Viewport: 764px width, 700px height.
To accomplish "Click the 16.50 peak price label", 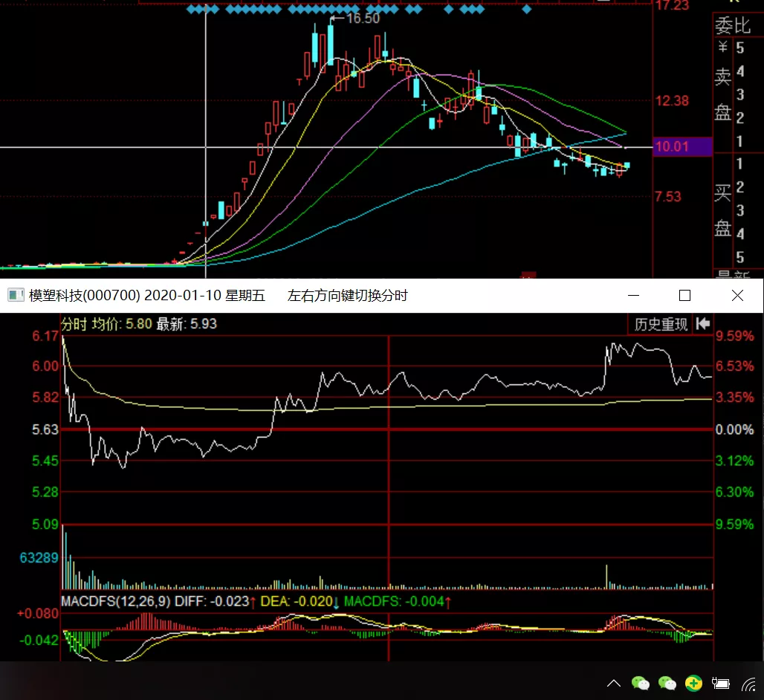I will 362,19.
